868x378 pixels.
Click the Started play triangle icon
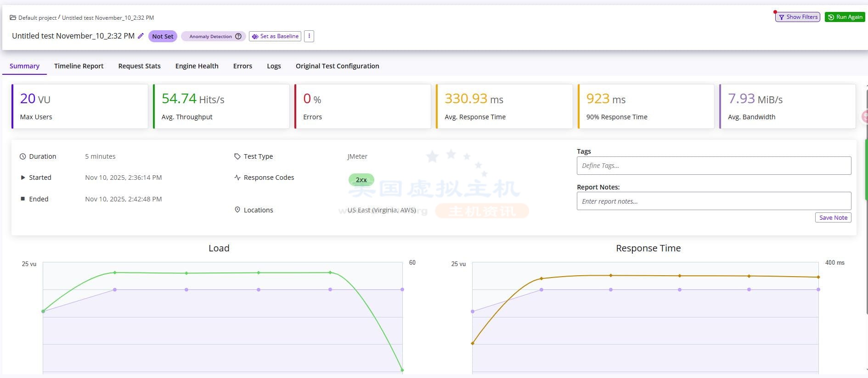pyautogui.click(x=23, y=178)
